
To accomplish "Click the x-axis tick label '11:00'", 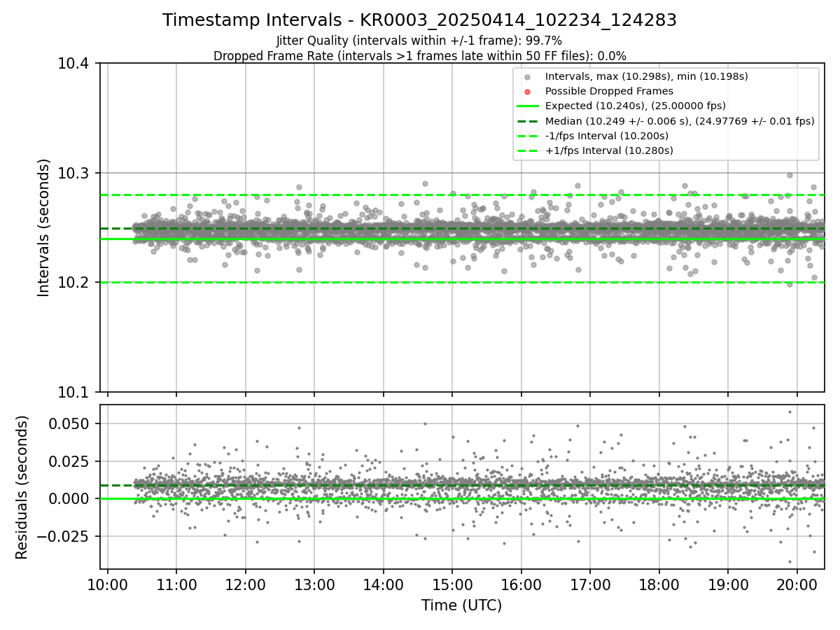I will [x=176, y=584].
